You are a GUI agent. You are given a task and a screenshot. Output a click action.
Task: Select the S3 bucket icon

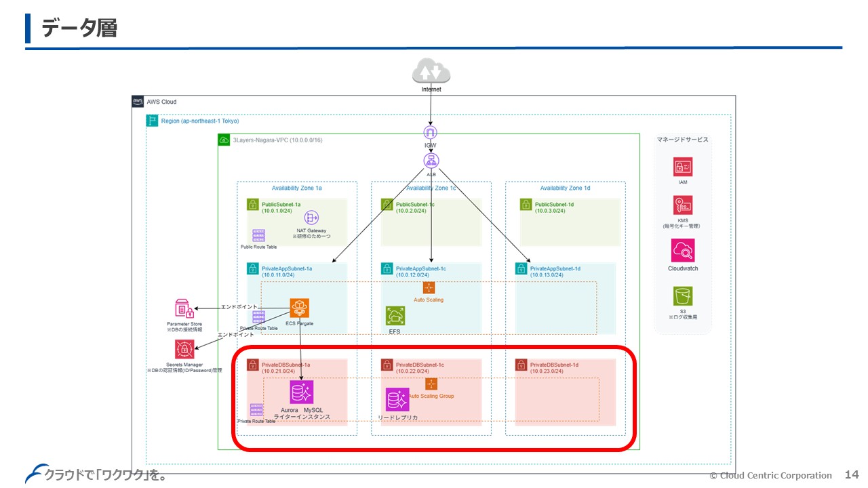[x=682, y=296]
